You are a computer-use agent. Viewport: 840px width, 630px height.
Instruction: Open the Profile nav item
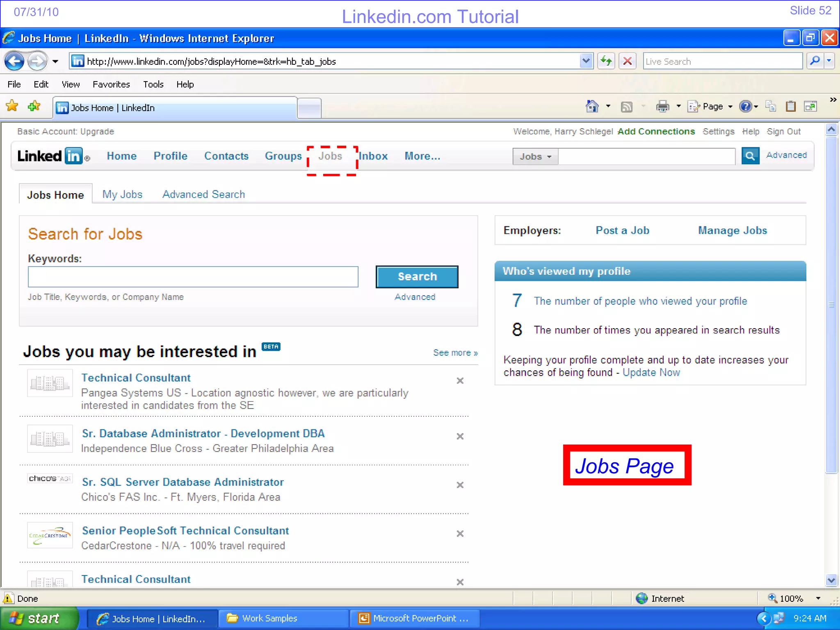[171, 156]
